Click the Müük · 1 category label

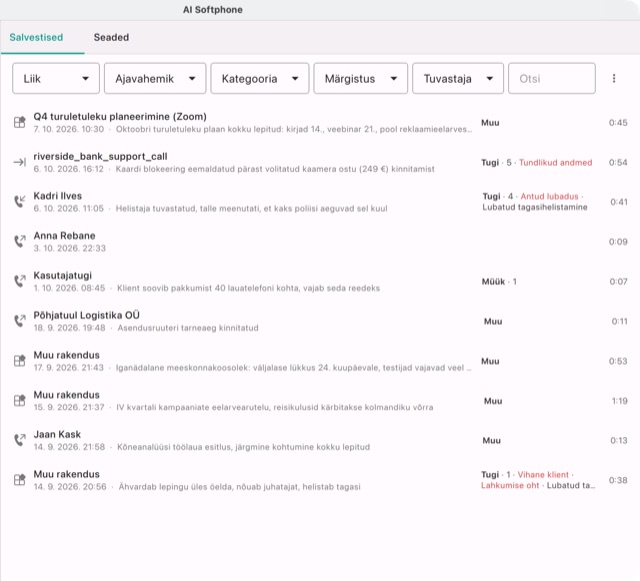click(x=499, y=282)
